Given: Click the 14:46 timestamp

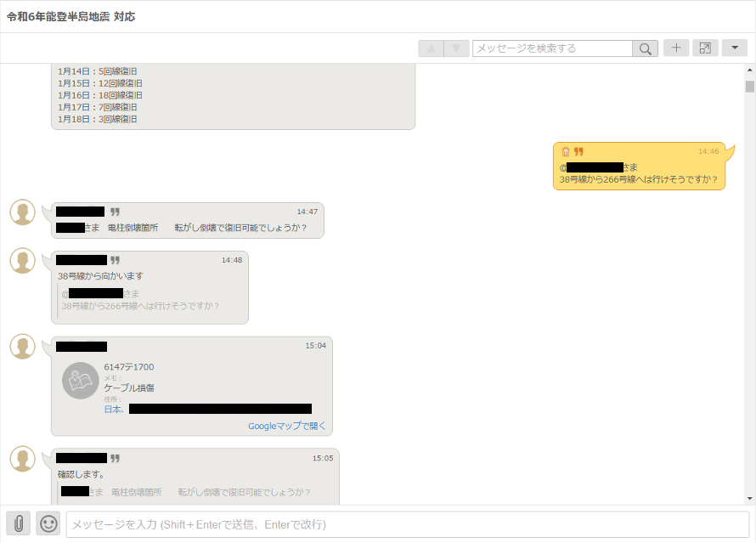Looking at the screenshot, I should [x=708, y=151].
